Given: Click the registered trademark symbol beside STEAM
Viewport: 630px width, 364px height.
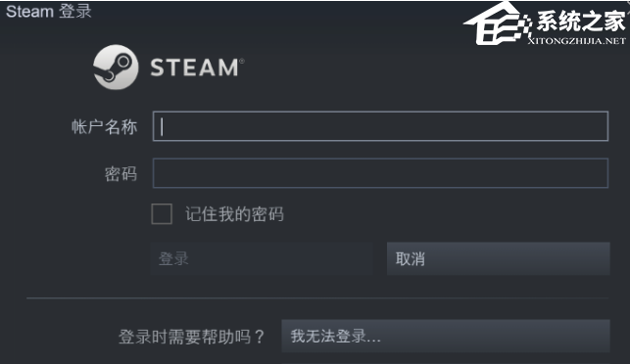Looking at the screenshot, I should pos(242,61).
